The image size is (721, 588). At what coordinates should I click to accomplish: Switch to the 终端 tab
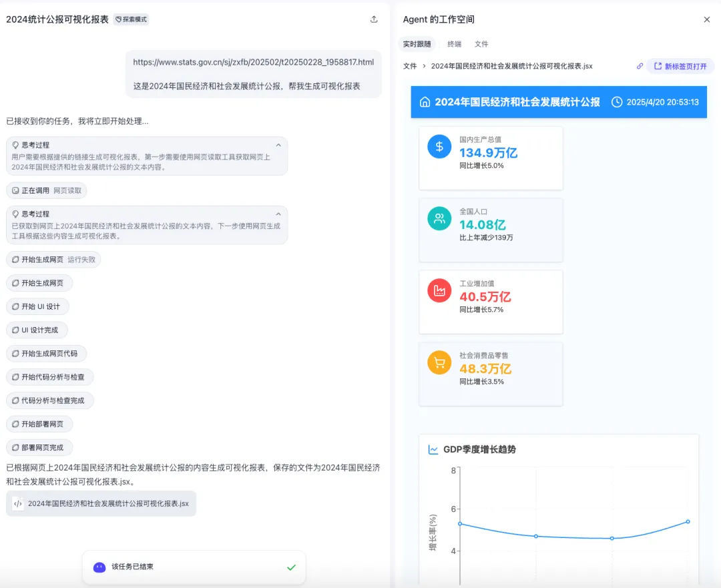point(454,44)
